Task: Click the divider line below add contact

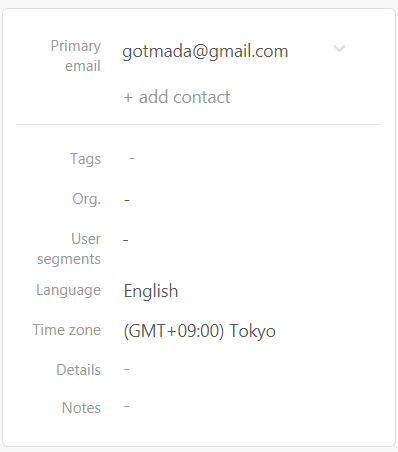Action: pos(199,125)
